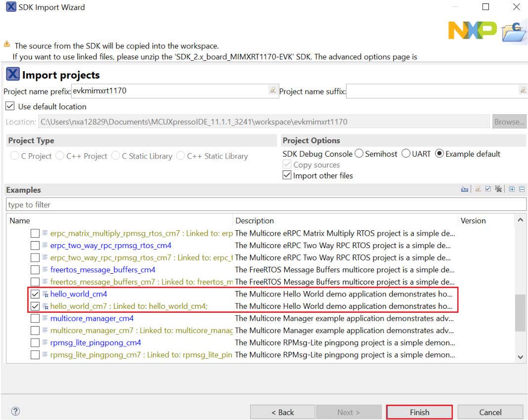
Task: Click the eraser icon beside project name prefix
Action: point(272,90)
